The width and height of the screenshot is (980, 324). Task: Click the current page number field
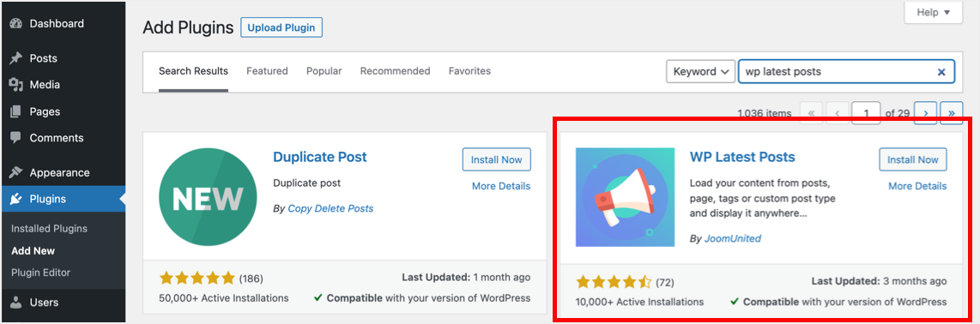click(x=866, y=113)
